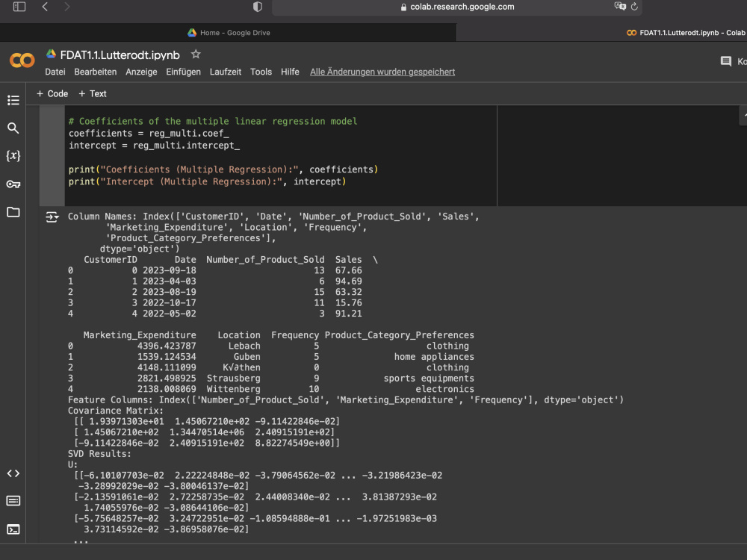
Task: Click the print Intercept (Multiple Regression) line
Action: tap(207, 182)
